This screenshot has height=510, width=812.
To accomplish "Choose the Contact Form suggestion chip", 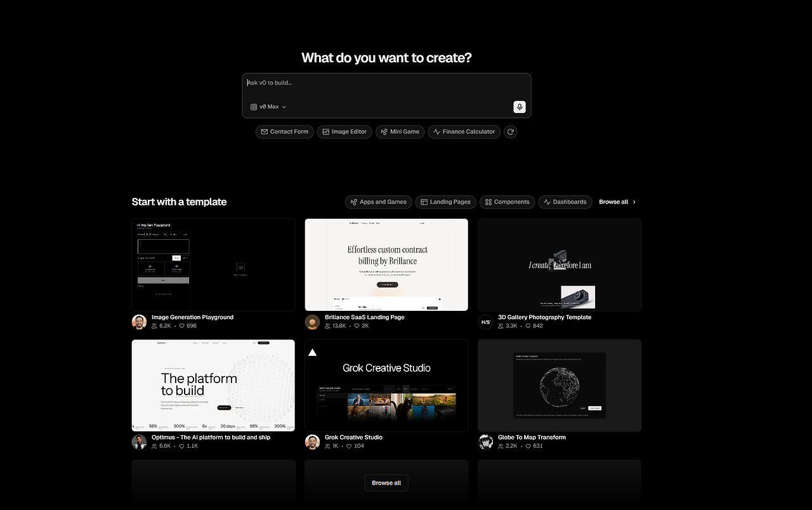I will 285,132.
